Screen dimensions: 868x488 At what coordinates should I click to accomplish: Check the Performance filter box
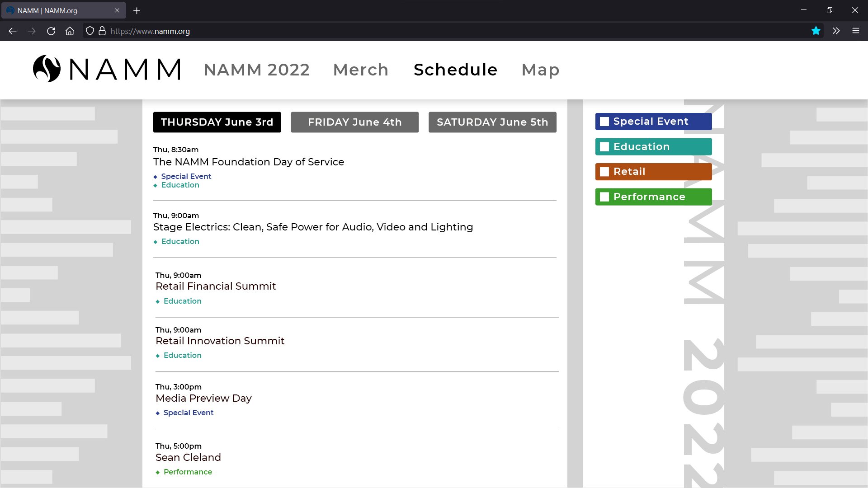(604, 197)
